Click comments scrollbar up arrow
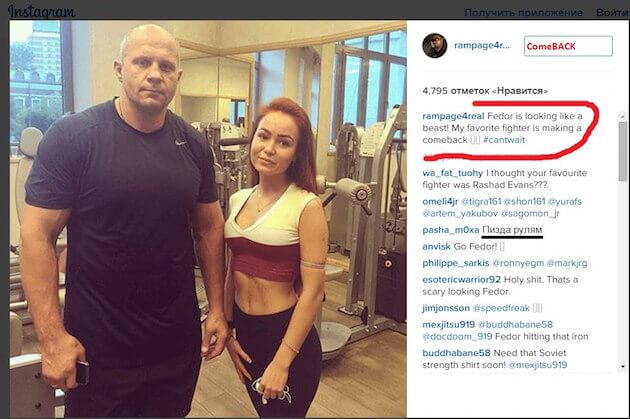This screenshot has height=419, width=630. (623, 117)
